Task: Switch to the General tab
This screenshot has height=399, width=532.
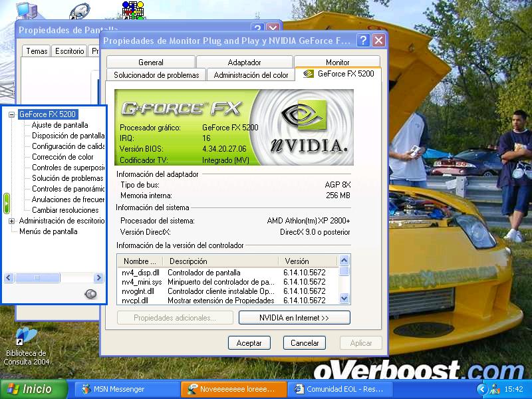Action: (151, 62)
